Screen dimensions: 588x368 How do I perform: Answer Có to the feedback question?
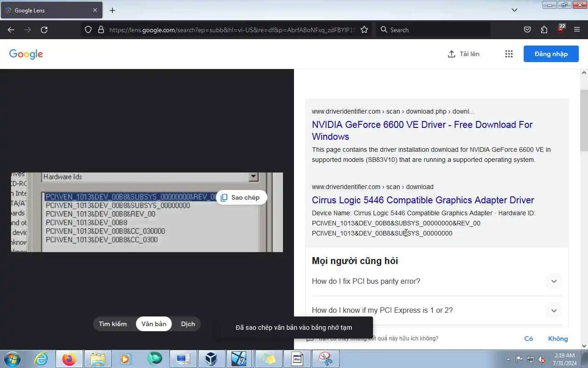(529, 339)
